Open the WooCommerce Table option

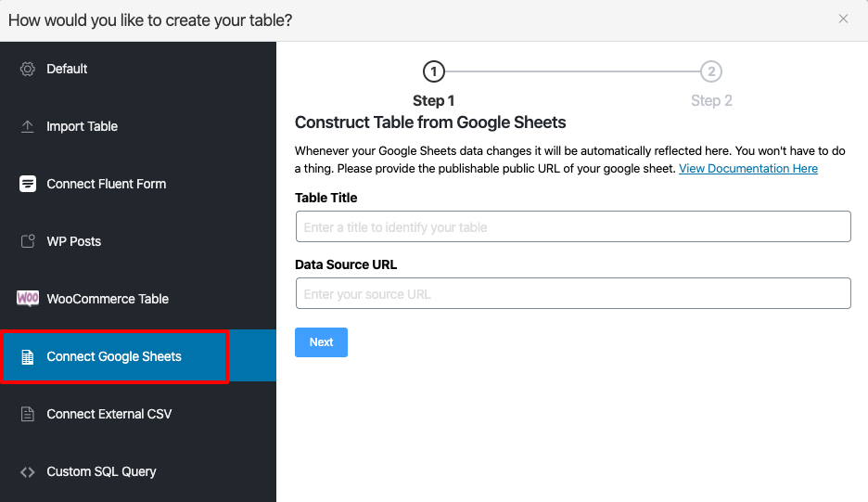(108, 299)
